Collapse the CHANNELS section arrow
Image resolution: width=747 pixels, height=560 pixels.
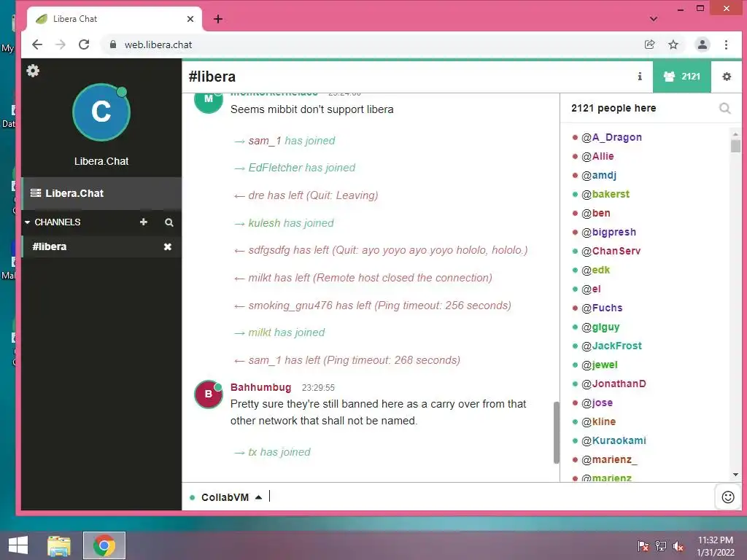(x=28, y=222)
